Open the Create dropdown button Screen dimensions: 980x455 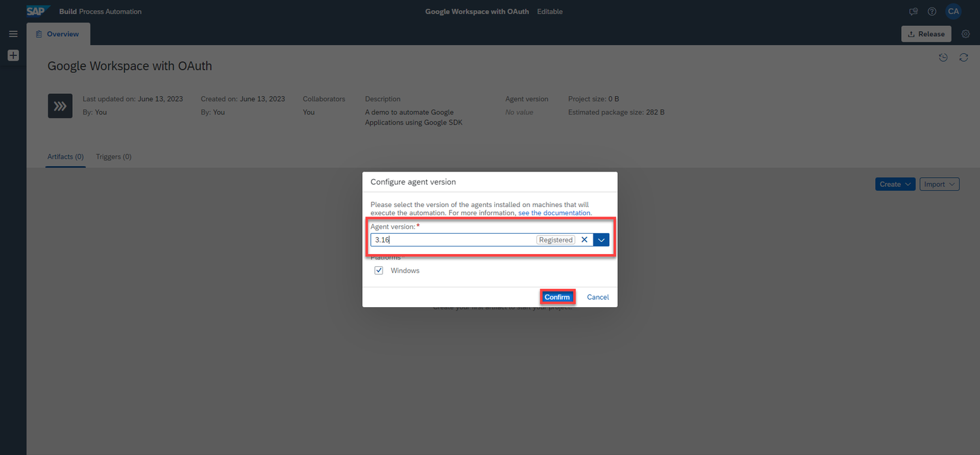point(895,184)
